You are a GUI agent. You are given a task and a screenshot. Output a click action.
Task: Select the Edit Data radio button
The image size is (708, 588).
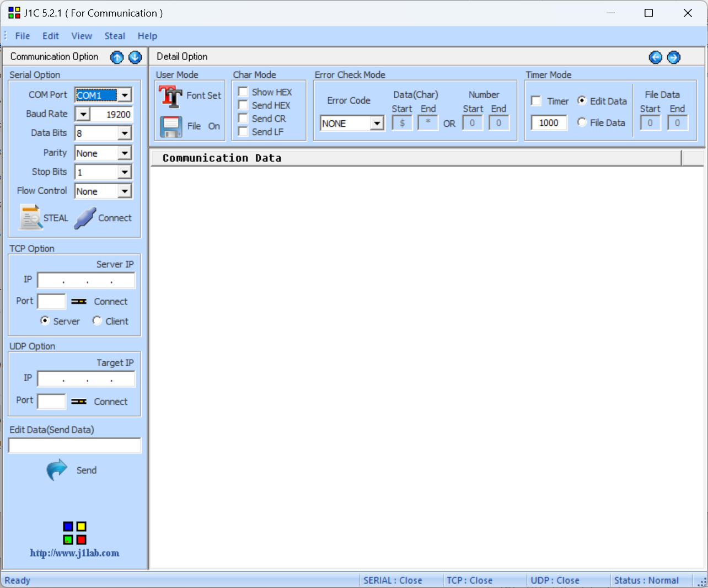582,100
